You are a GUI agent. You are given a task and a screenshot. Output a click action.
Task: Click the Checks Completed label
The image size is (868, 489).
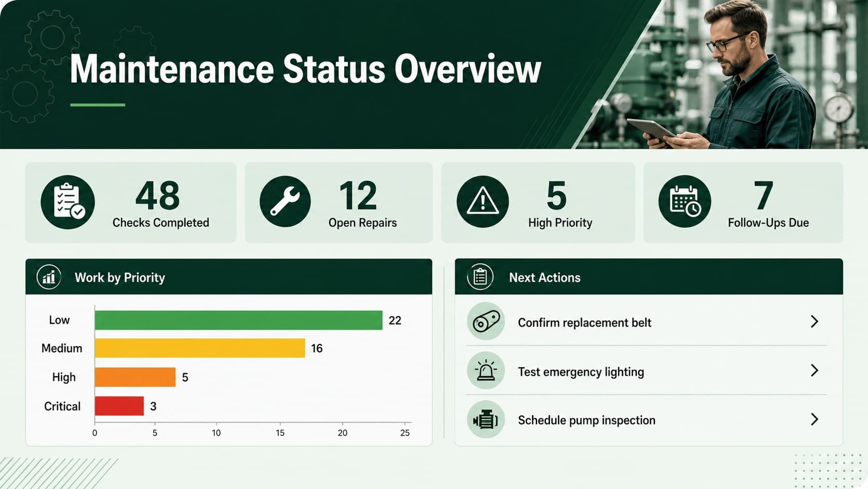[x=161, y=222]
